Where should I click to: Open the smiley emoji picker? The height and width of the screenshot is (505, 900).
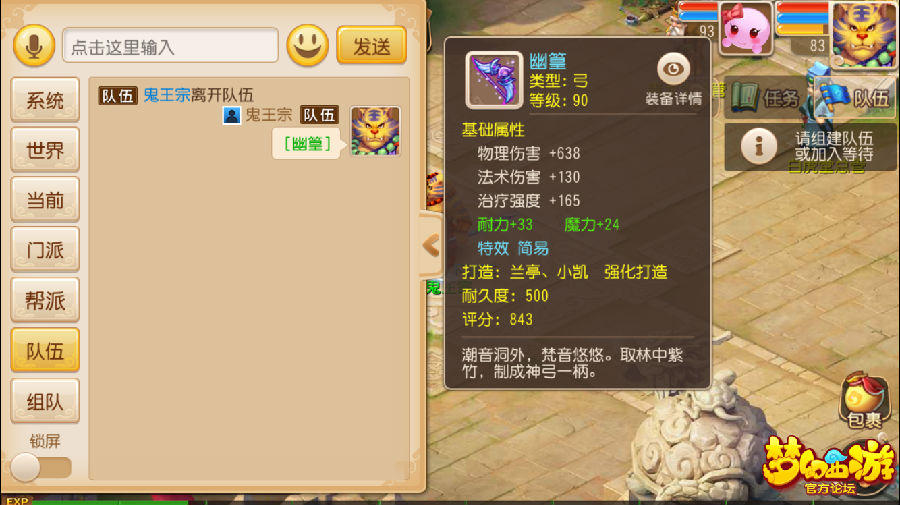pyautogui.click(x=308, y=45)
